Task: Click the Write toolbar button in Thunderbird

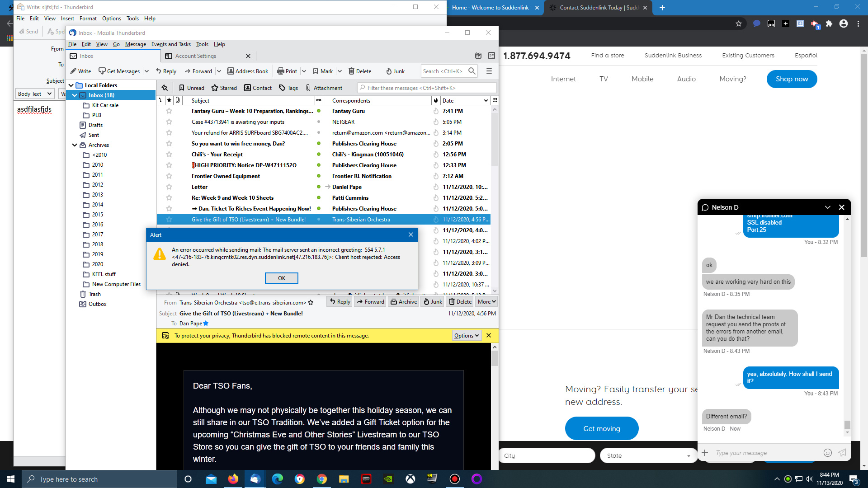Action: point(80,71)
